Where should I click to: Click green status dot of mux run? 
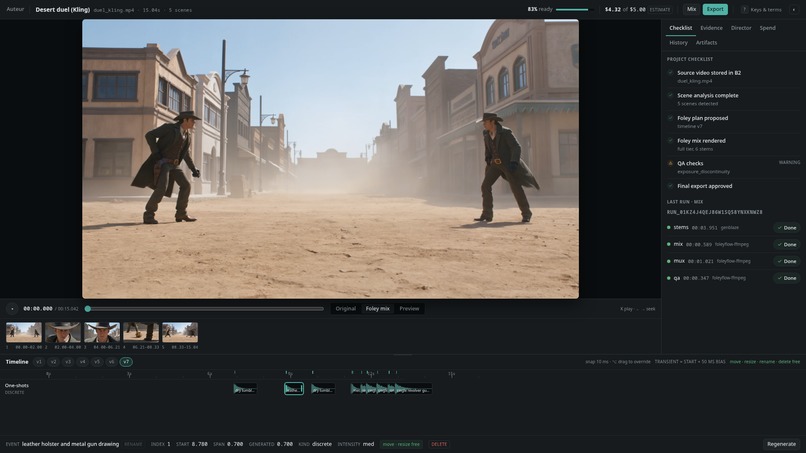[x=668, y=261]
